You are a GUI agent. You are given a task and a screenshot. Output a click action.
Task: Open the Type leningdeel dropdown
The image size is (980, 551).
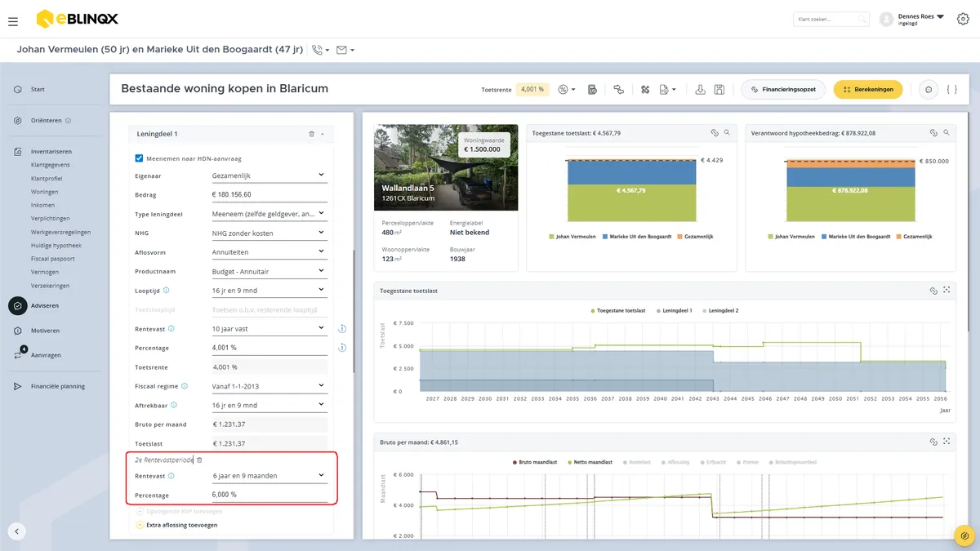click(268, 214)
